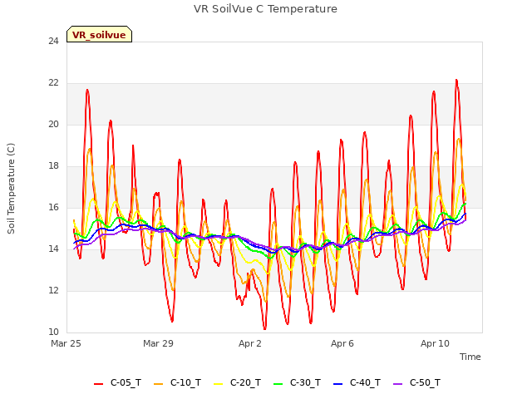The height and width of the screenshot is (399, 532).
Task: Toggle the C-20_T legend entry
Action: [237, 383]
